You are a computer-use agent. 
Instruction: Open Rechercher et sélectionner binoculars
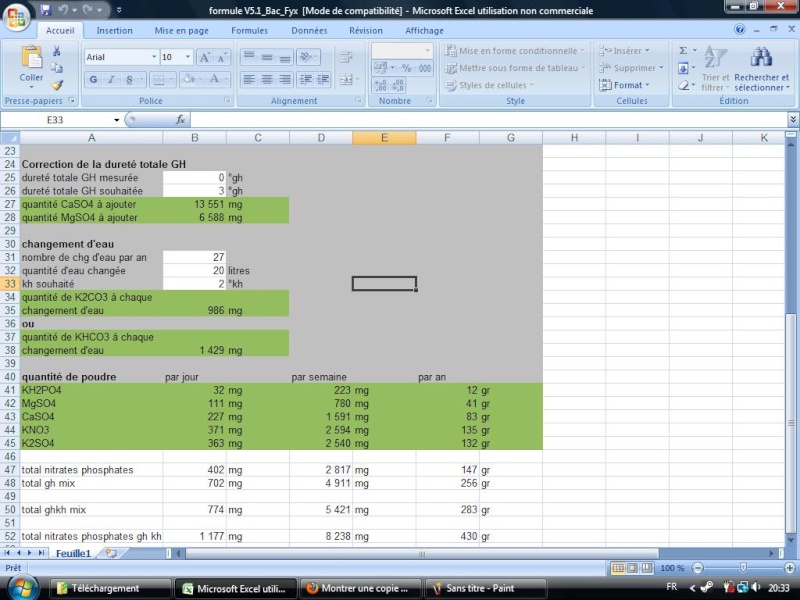click(x=761, y=68)
